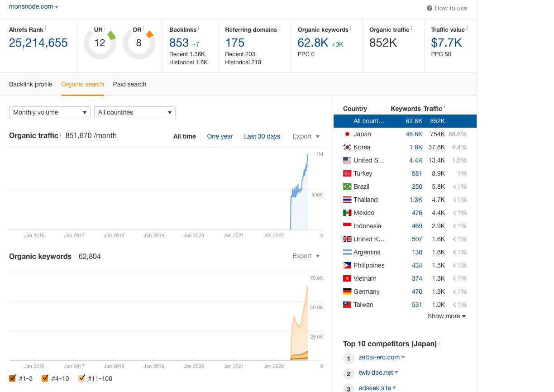This screenshot has height=392, width=554.
Task: Open the twivideo.net competitor link
Action: tap(376, 373)
